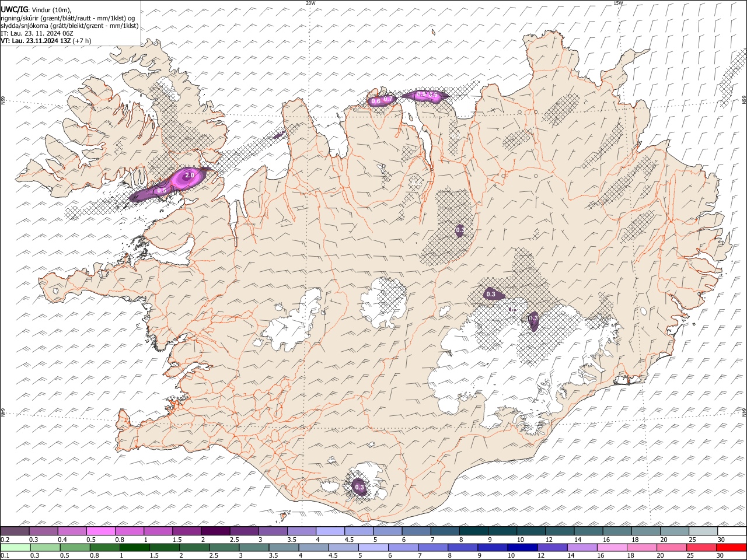Image resolution: width=747 pixels, height=560 pixels.
Task: Click the 20W longitude label at top
Action: click(x=310, y=3)
